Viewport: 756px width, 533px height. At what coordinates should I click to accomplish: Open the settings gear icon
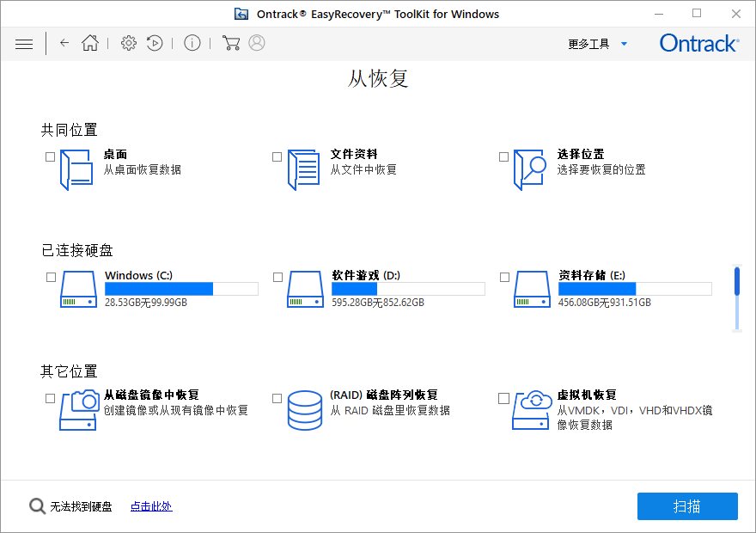tap(129, 43)
